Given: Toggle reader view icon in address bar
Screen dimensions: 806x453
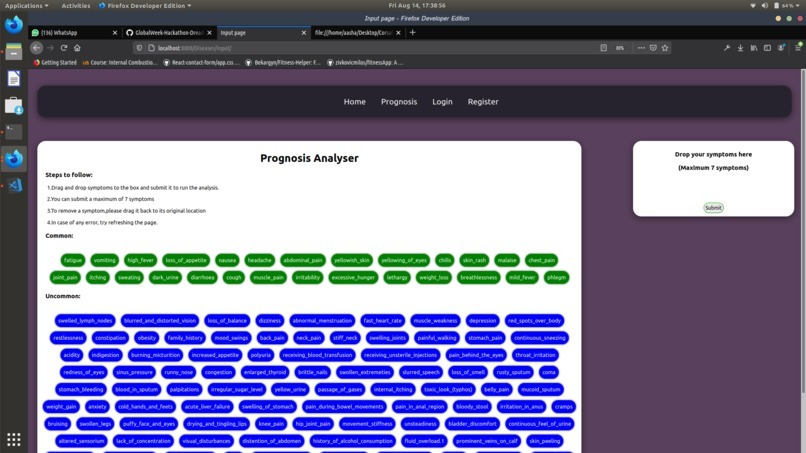Looking at the screenshot, I should [603, 48].
